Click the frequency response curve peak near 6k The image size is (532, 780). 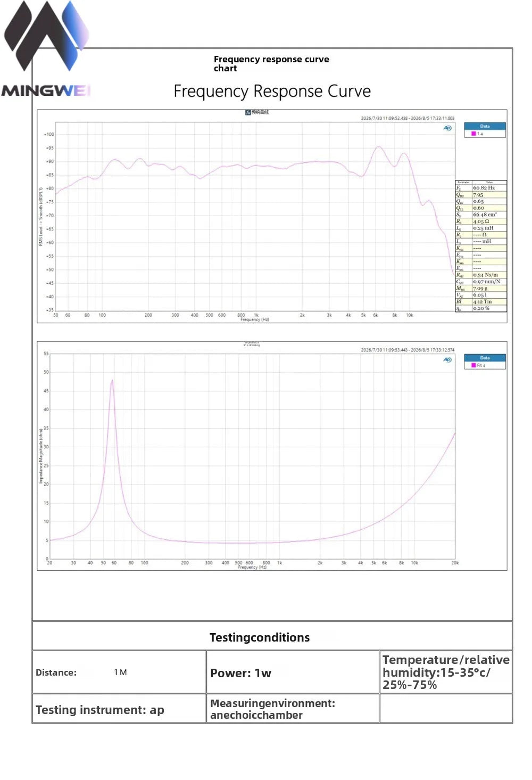pyautogui.click(x=379, y=146)
